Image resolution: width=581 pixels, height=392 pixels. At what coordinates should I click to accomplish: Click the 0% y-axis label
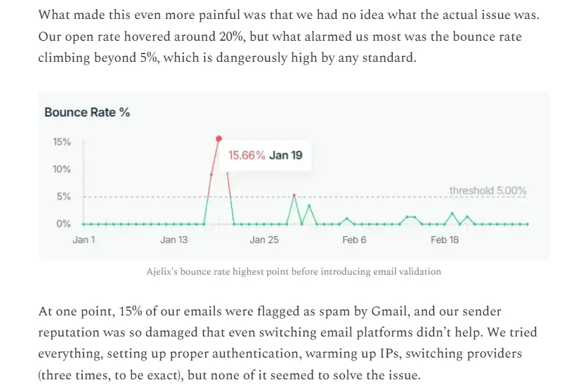64,224
